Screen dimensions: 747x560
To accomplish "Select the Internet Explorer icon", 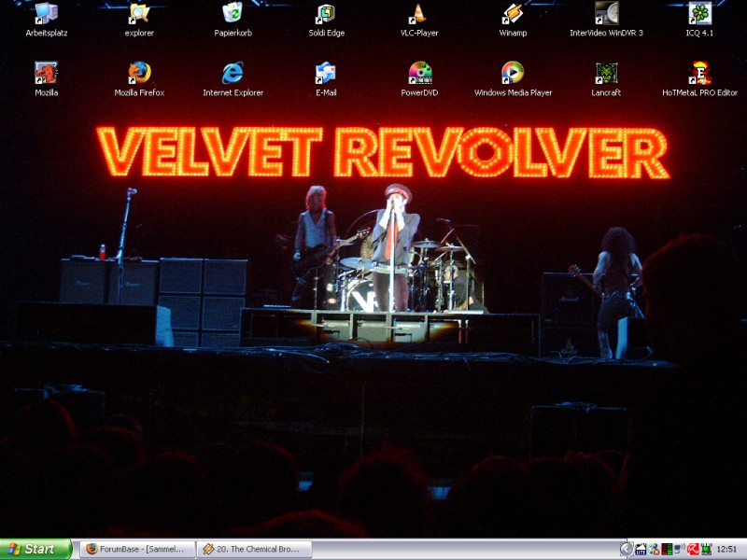I will point(233,79).
